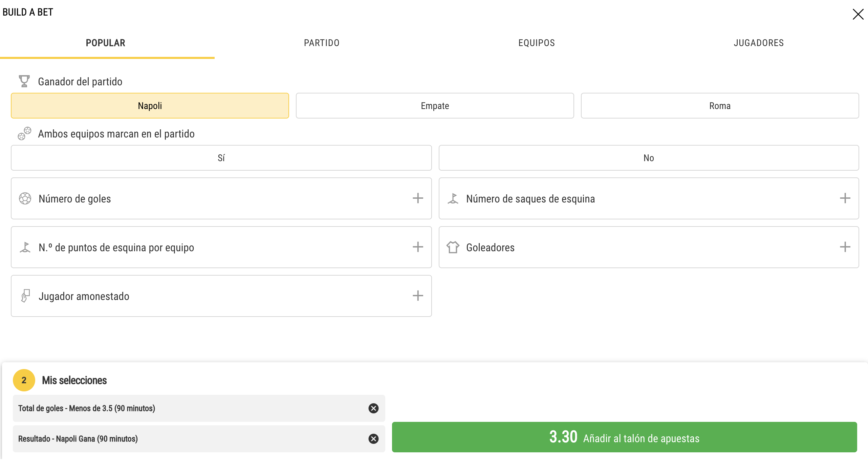Remove Total de goles Menos de 3.5 selection
The width and height of the screenshot is (868, 474).
click(x=373, y=408)
